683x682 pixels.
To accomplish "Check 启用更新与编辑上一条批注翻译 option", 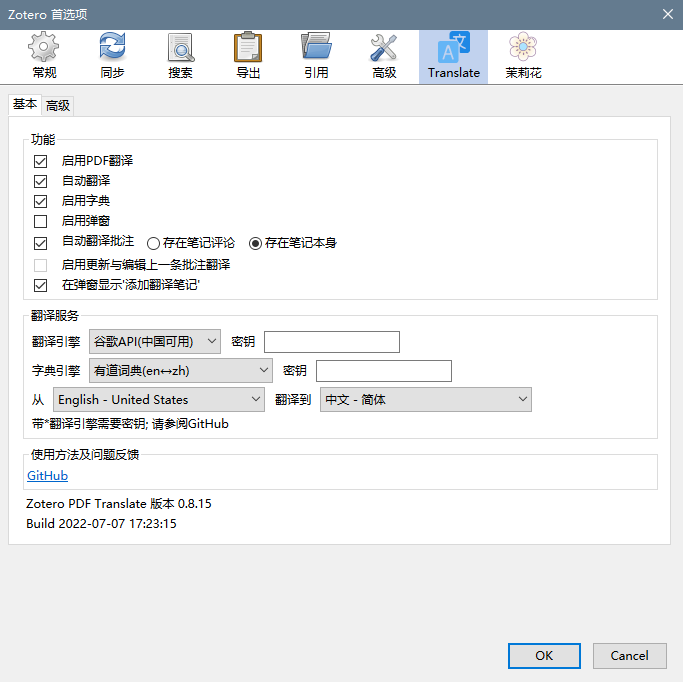I will tap(41, 265).
